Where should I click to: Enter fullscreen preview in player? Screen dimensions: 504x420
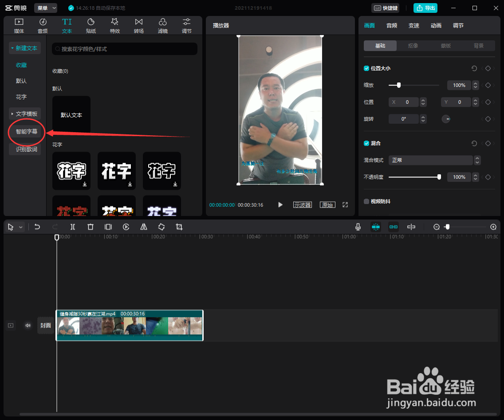click(345, 205)
